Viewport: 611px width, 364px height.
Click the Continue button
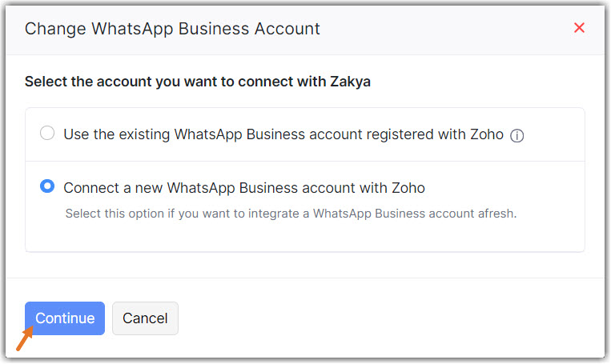pos(65,318)
